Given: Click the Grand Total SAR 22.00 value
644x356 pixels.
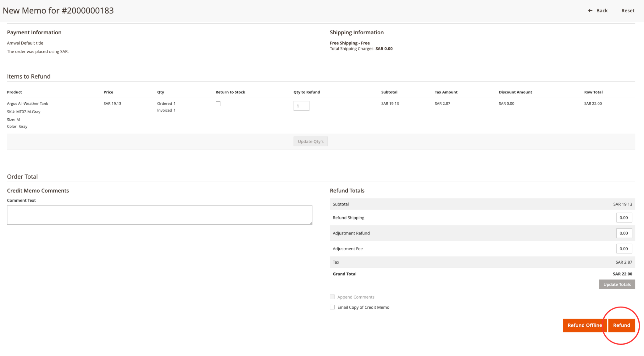Looking at the screenshot, I should (622, 274).
